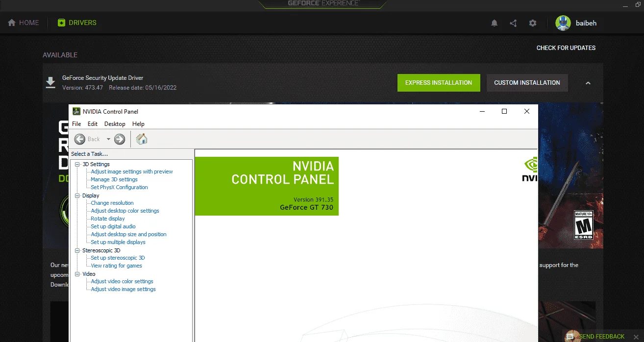Viewport: 644px width, 342px height.
Task: Click CHECK FOR UPDATES
Action: 566,48
